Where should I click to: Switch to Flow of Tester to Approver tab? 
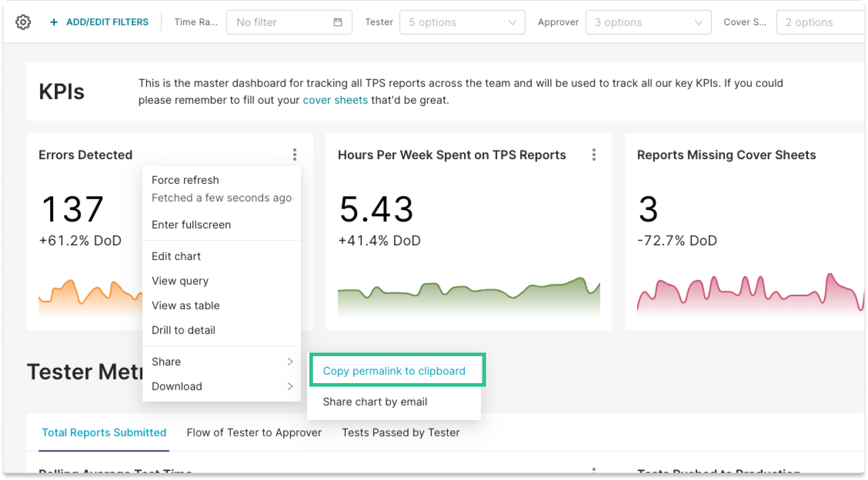point(254,432)
